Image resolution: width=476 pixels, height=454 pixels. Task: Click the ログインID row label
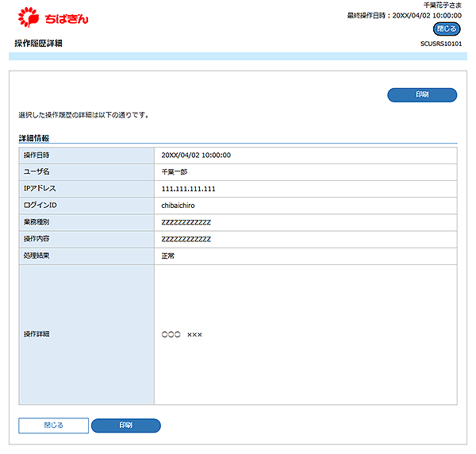(40, 206)
